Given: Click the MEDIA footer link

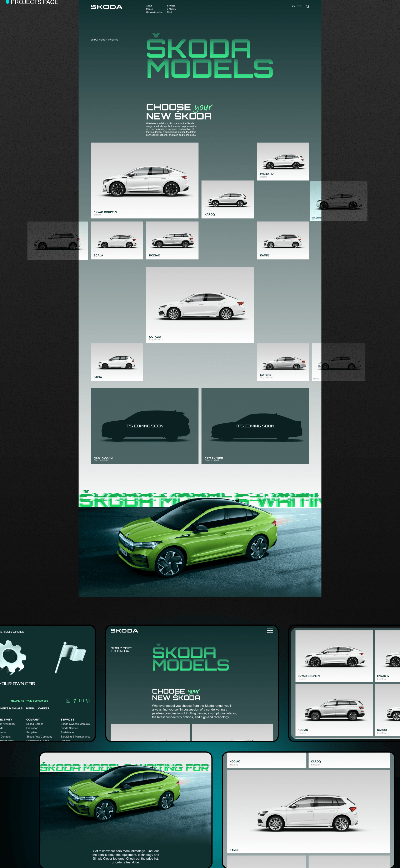Looking at the screenshot, I should tap(30, 708).
